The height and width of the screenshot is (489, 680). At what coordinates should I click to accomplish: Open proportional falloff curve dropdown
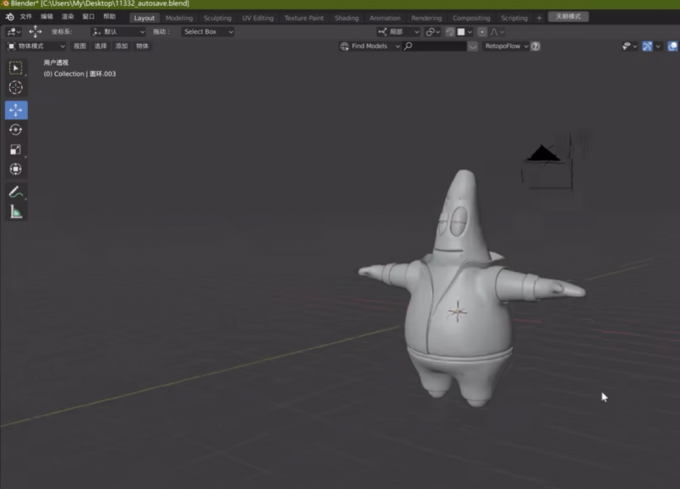[497, 32]
